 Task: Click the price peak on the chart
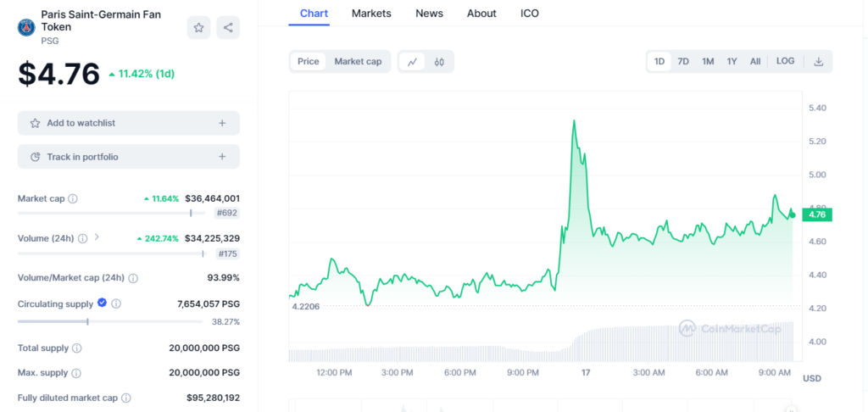tap(574, 120)
